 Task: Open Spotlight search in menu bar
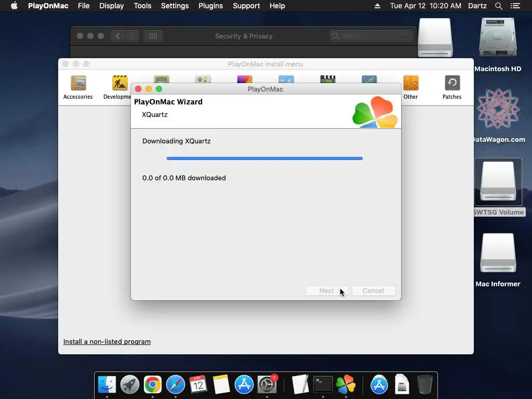pyautogui.click(x=498, y=6)
